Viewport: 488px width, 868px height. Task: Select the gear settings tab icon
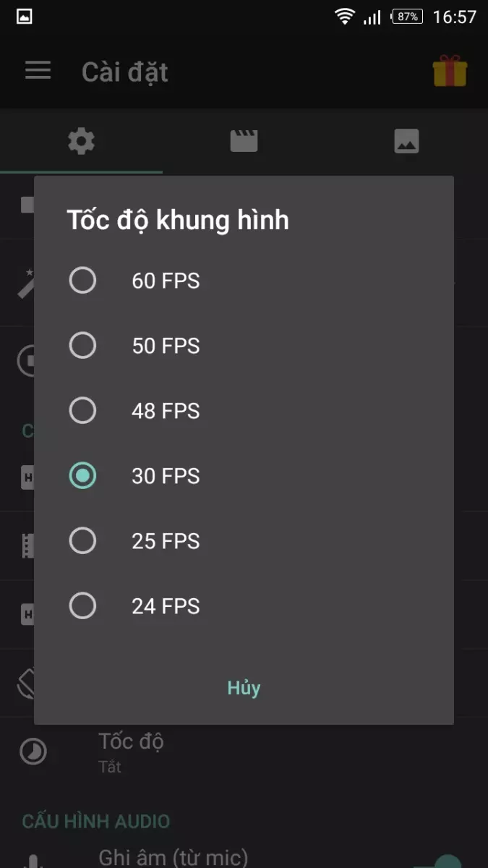pos(81,141)
